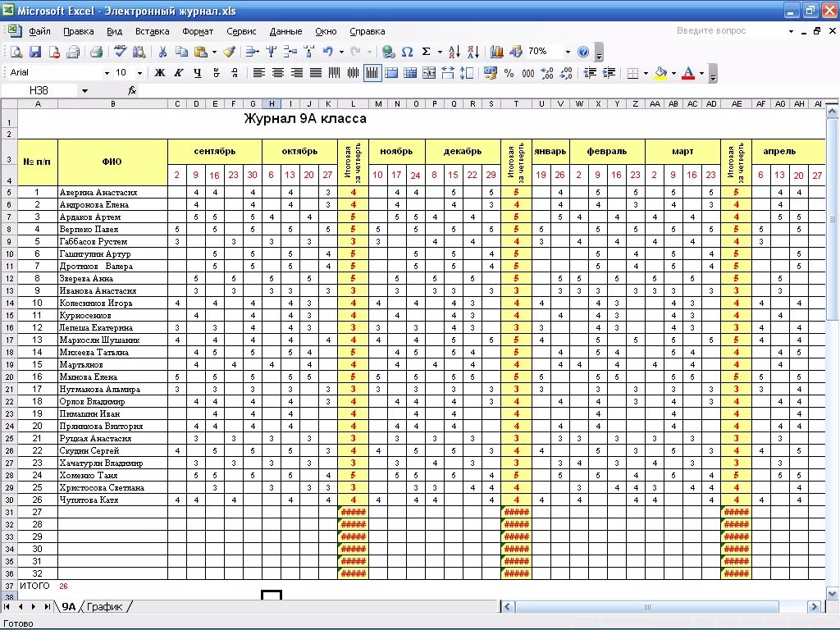Click the Paste clipboard icon
The height and width of the screenshot is (630, 840).
[x=201, y=52]
